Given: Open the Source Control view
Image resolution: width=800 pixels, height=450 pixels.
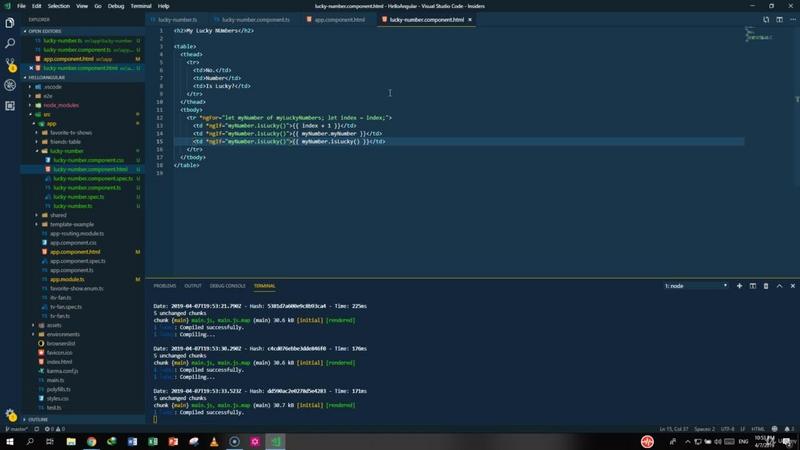Looking at the screenshot, I should (10, 64).
